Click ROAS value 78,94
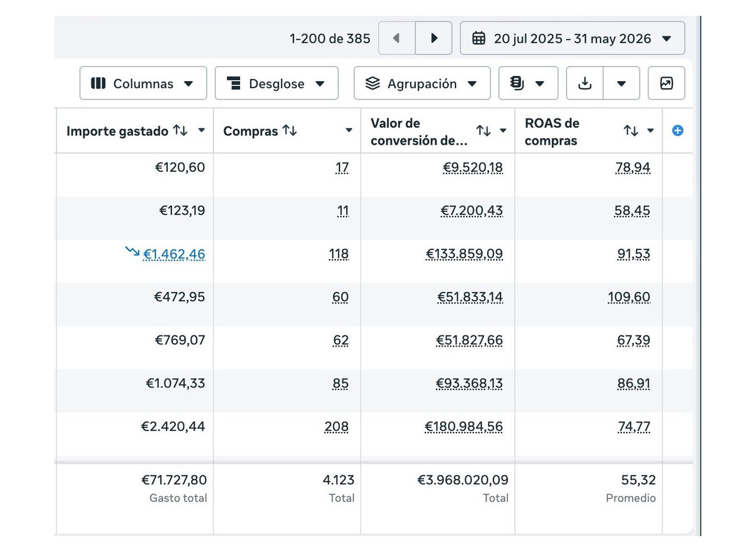The width and height of the screenshot is (756, 552). click(633, 168)
